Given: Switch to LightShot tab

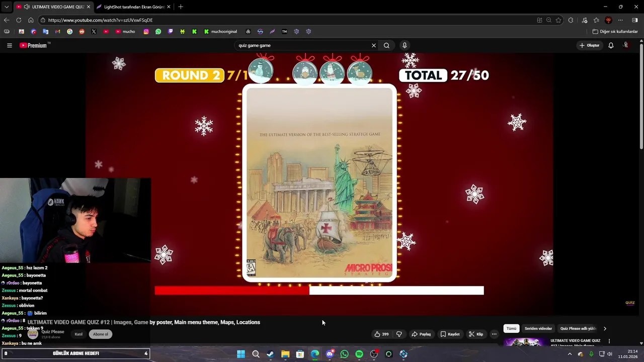Looking at the screenshot, I should click(133, 7).
